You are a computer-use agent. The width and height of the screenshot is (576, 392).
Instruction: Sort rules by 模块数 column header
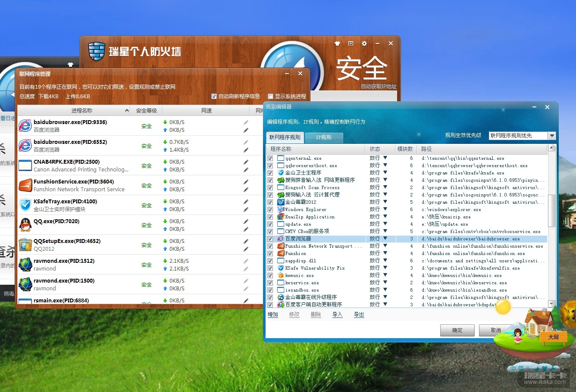tap(405, 149)
